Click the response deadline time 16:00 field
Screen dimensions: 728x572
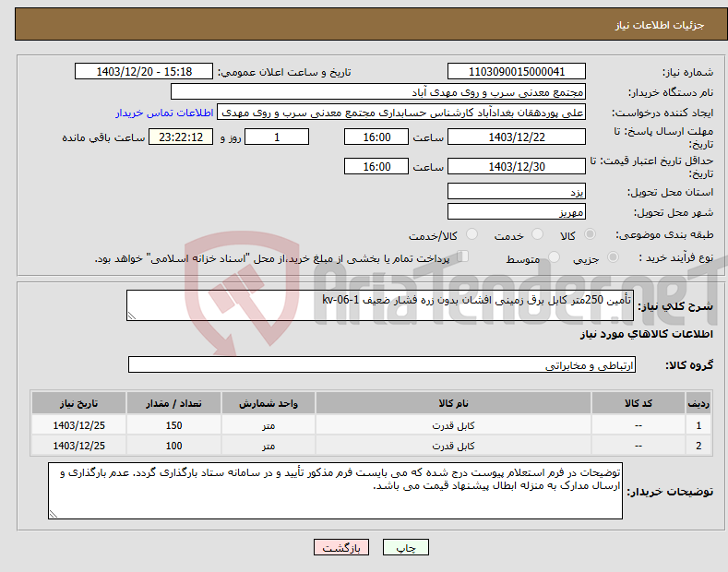click(376, 137)
